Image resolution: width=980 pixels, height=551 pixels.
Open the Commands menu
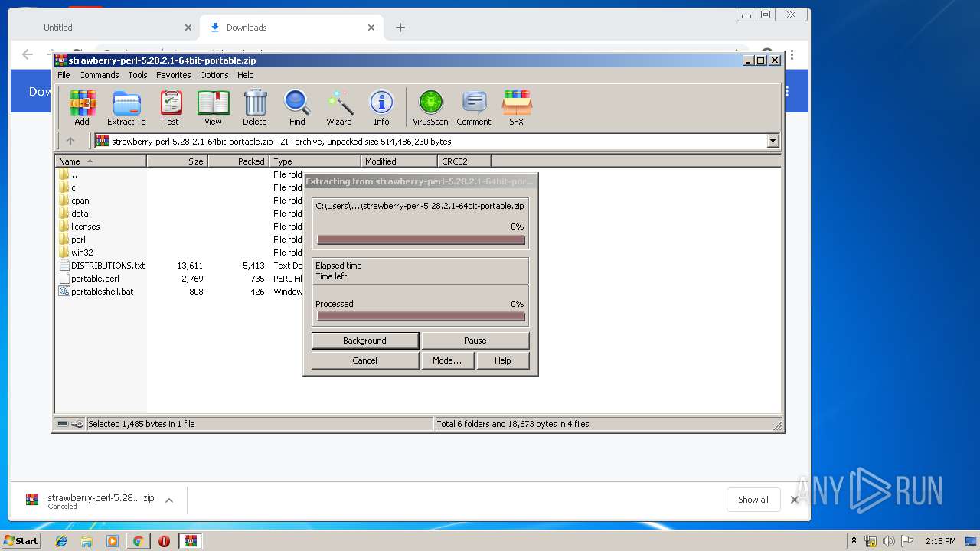pos(99,75)
